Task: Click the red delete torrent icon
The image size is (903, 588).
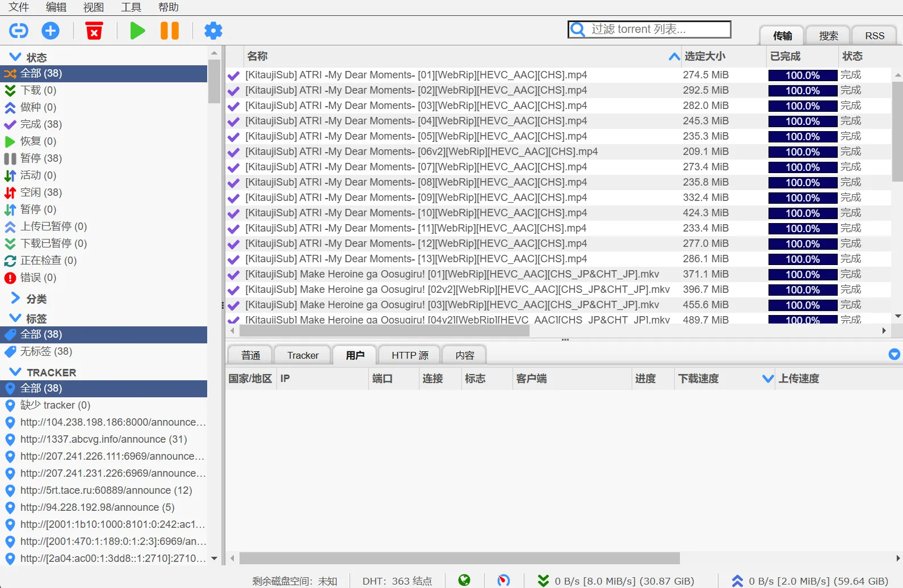Action: click(x=94, y=31)
